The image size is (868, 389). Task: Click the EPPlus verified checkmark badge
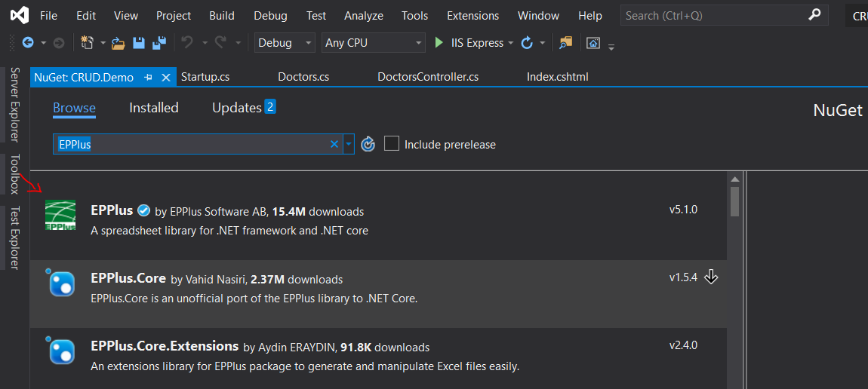pos(144,210)
